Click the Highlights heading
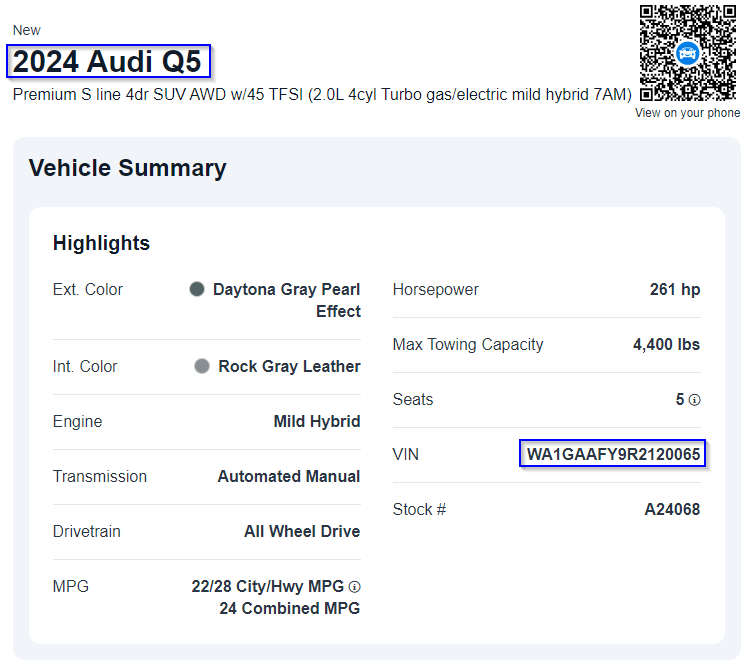The height and width of the screenshot is (669, 751). pos(102,243)
